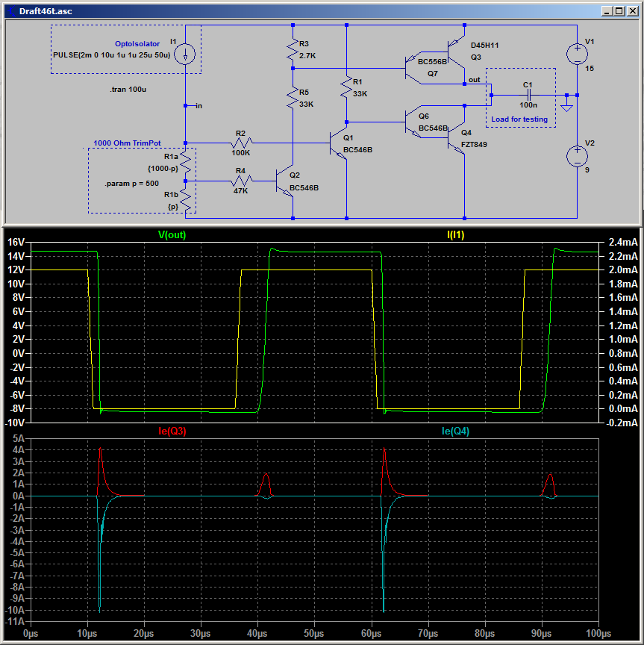Click the 100K value of R2
Image resolution: width=644 pixels, height=645 pixels.
click(240, 153)
